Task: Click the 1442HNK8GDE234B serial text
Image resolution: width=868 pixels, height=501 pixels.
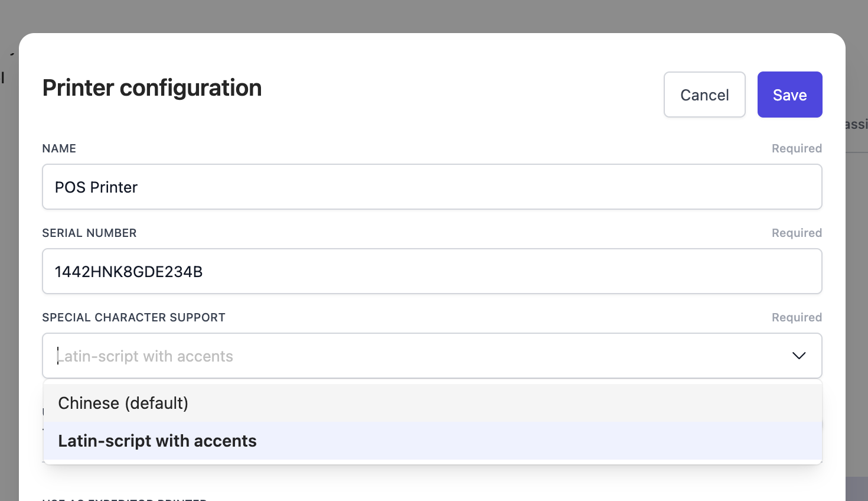Action: pos(129,272)
